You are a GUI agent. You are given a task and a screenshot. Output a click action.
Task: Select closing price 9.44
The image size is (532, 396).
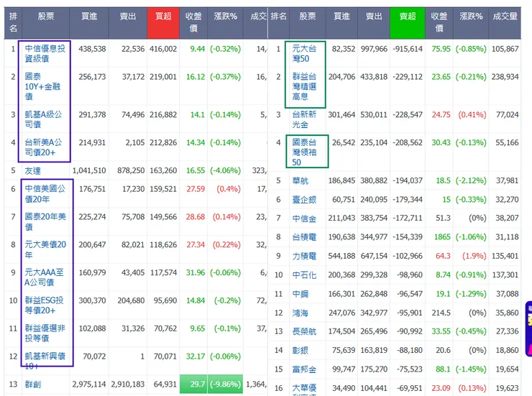pyautogui.click(x=197, y=49)
